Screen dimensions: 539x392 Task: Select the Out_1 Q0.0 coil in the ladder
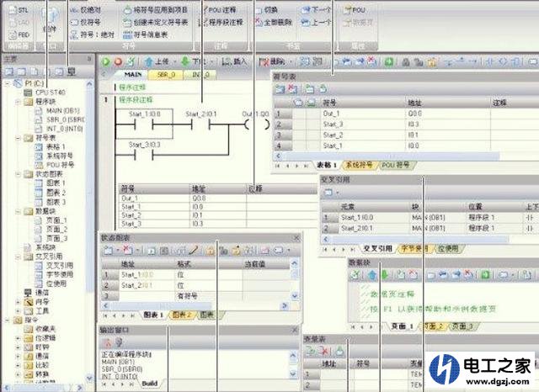(256, 124)
